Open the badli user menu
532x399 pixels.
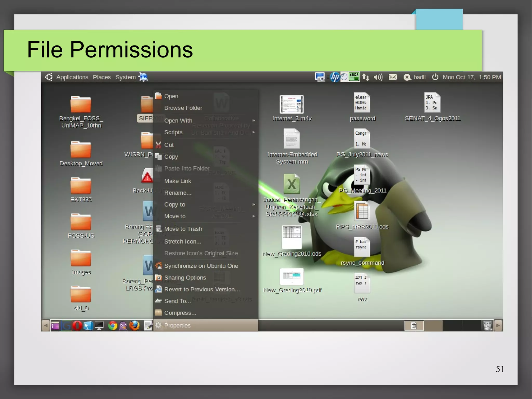point(415,77)
